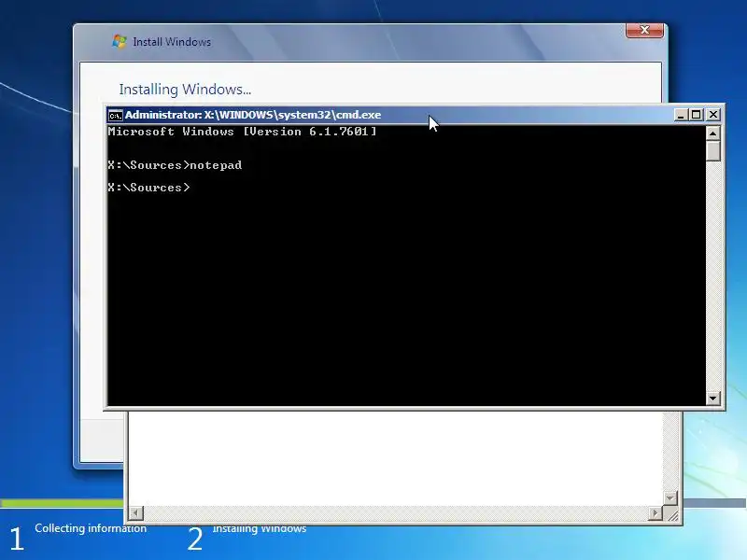Click the Notepad horizontal scroll right arrow

(656, 512)
